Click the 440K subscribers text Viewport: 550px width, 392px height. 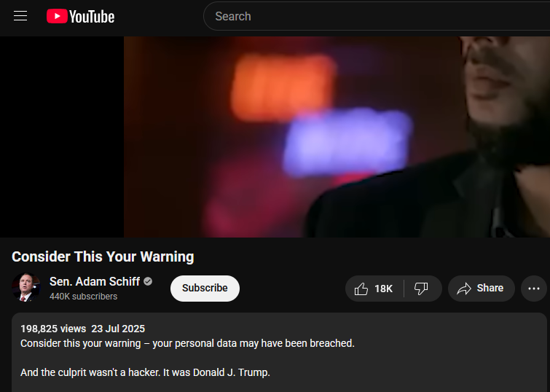(84, 297)
